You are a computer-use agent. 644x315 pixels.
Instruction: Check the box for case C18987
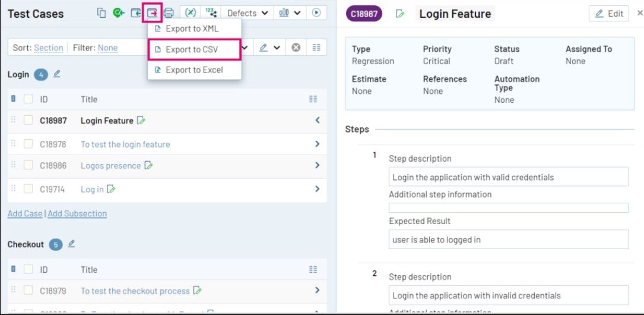tap(28, 121)
